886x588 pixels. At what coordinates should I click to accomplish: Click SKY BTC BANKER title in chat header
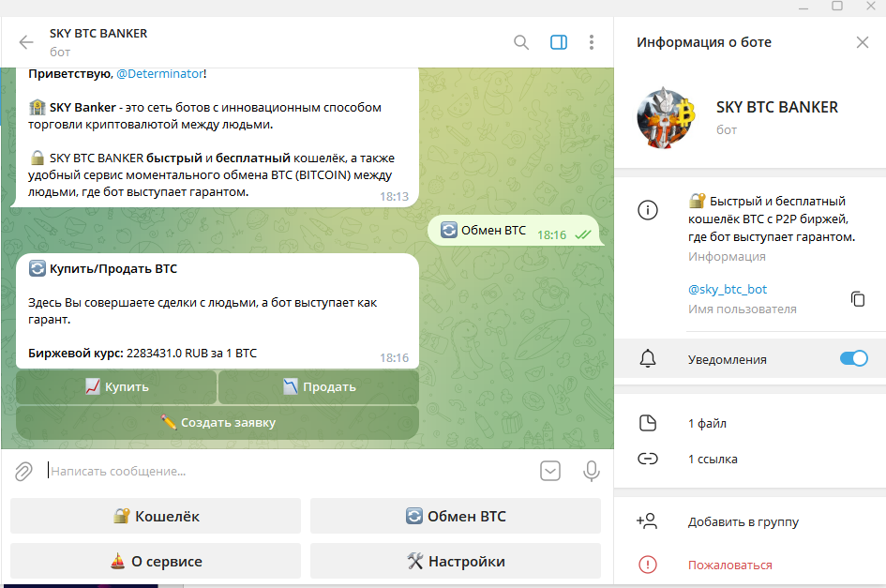coord(98,34)
